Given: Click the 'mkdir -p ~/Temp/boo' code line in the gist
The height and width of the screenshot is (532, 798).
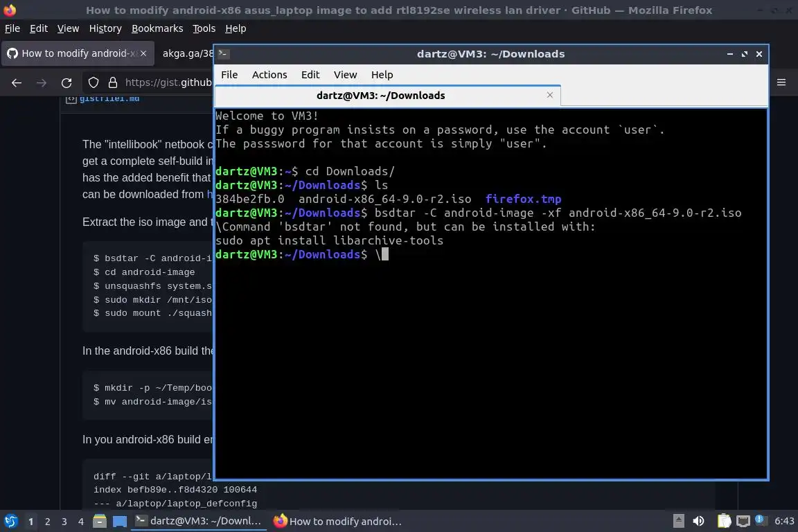Looking at the screenshot, I should (x=152, y=388).
